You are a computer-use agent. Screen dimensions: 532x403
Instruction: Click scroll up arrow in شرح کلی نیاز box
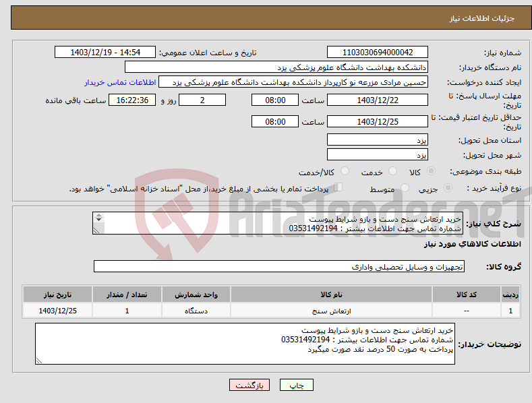[x=98, y=216]
